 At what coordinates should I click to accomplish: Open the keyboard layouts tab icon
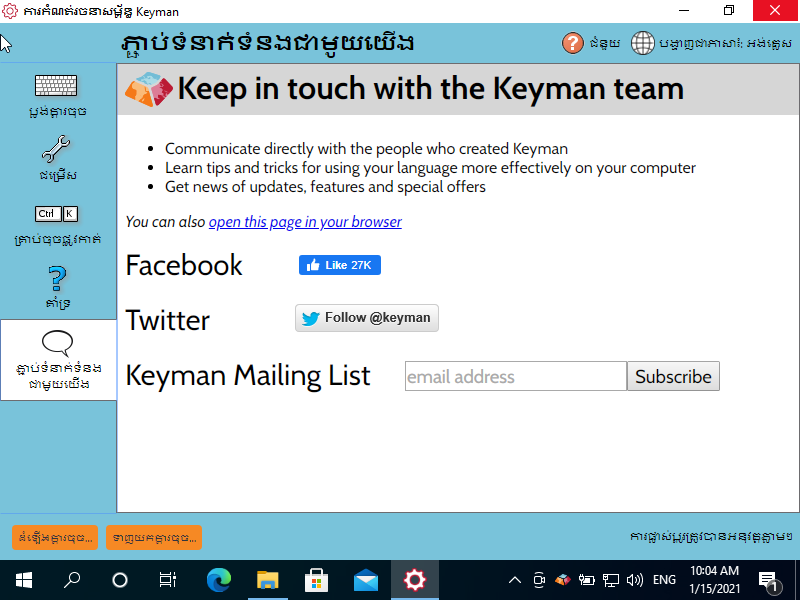[56, 86]
